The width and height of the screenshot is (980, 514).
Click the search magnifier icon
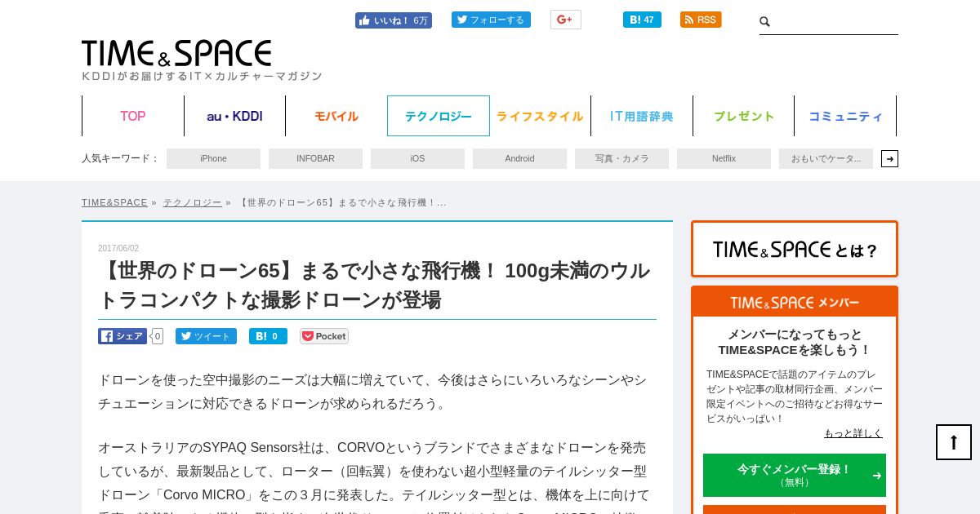[764, 22]
